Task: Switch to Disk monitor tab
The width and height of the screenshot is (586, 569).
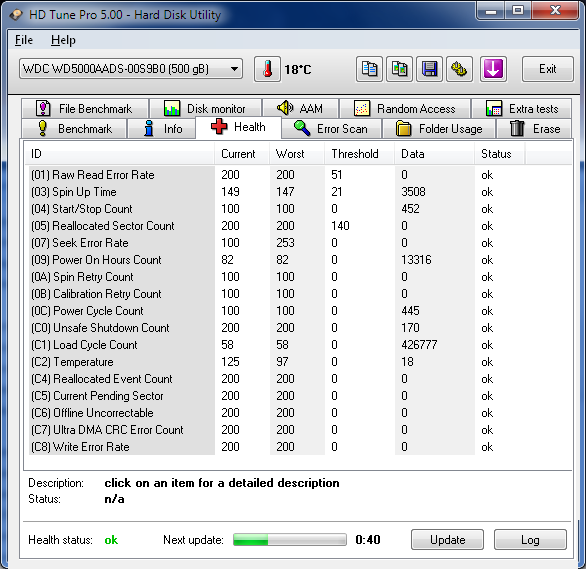Action: [x=205, y=109]
